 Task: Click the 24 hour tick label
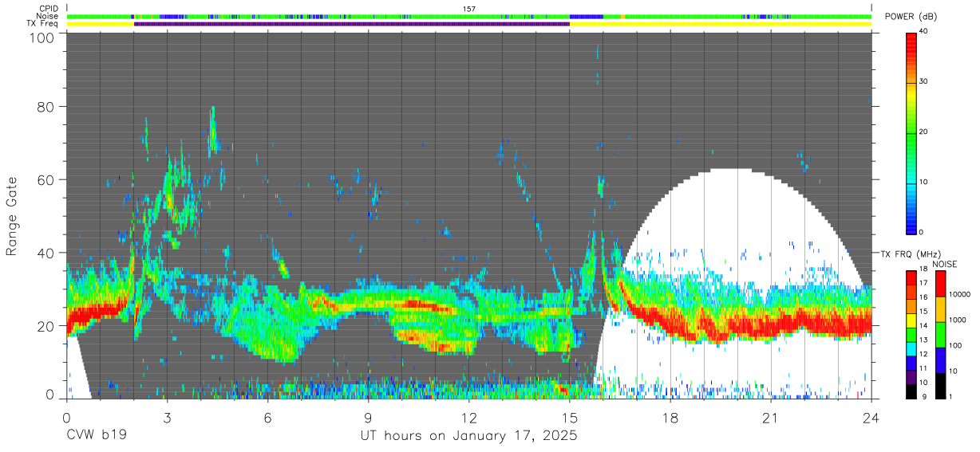point(871,417)
